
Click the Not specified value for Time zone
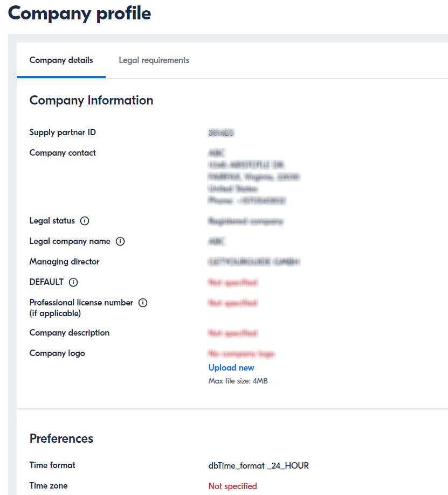tap(232, 485)
